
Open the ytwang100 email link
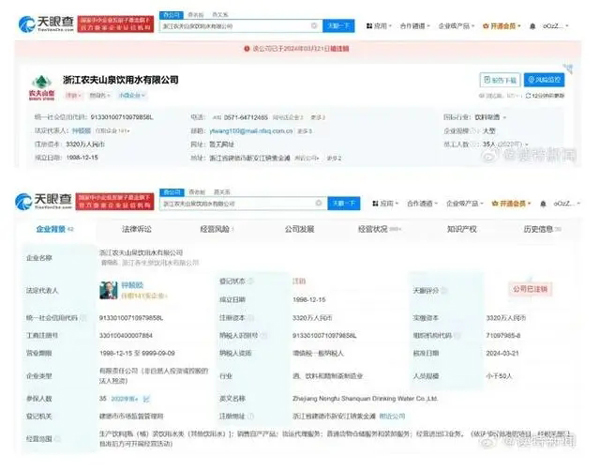click(251, 131)
